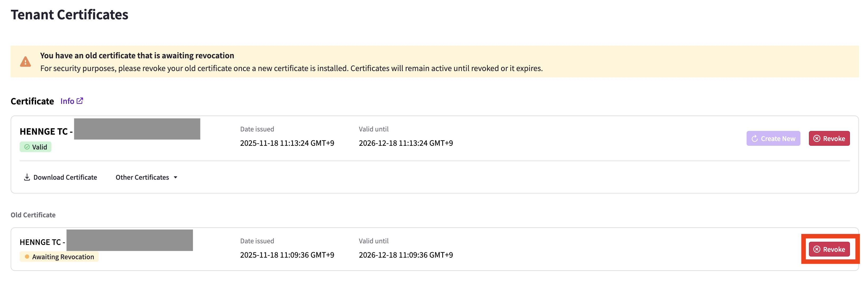Viewport: 868px width, 282px height.
Task: Click the HENNGE TC name of the valid certificate
Action: click(46, 131)
